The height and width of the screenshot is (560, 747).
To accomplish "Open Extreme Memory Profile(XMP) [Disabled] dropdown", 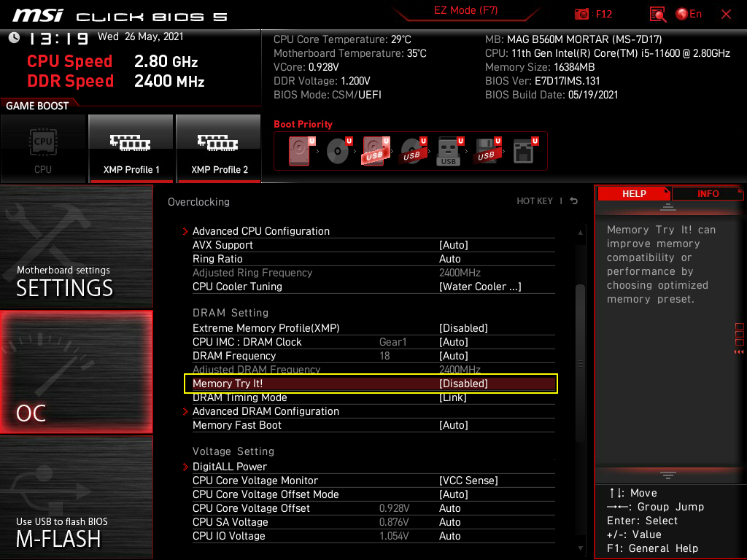I will (x=463, y=328).
